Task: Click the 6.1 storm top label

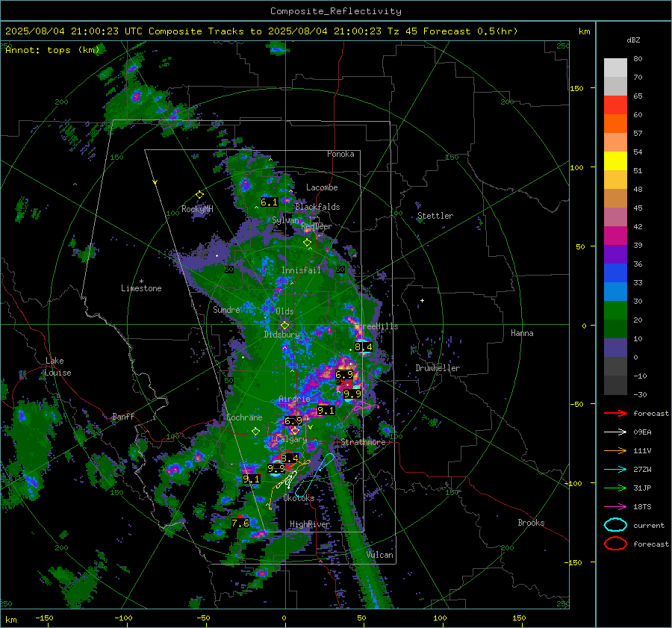Action: 269,202
